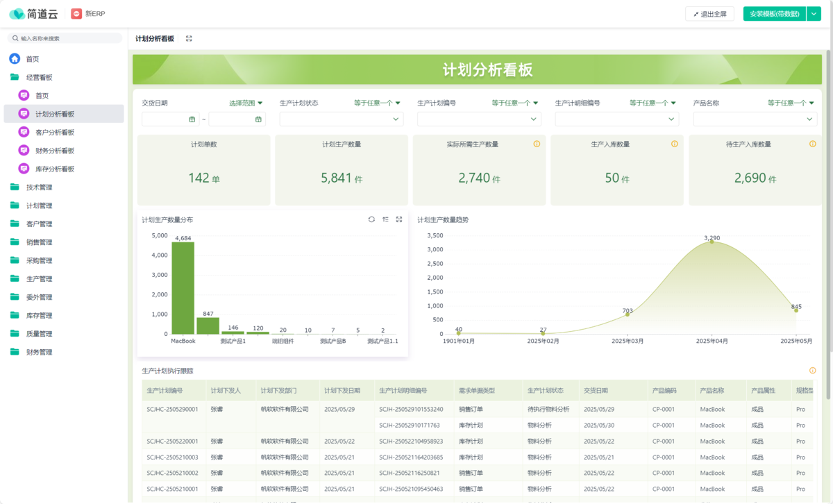Click the sort icon on 计划生产数量分布 chart
This screenshot has width=833, height=504.
click(x=385, y=219)
